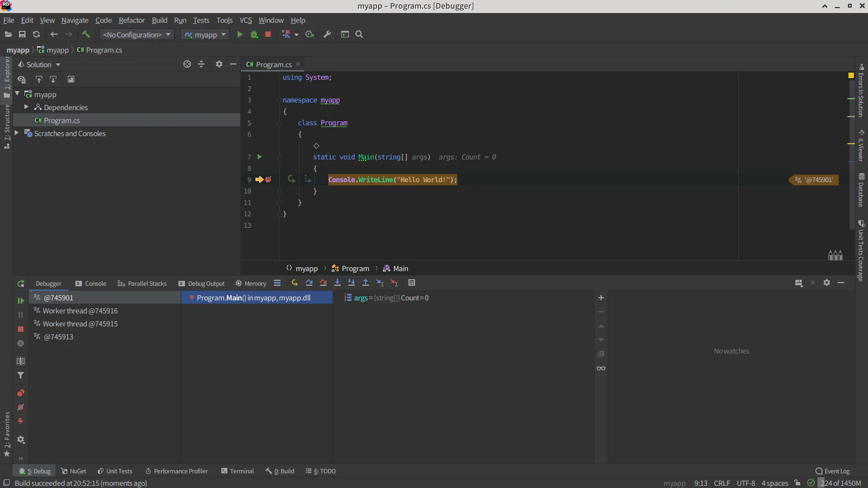
Task: Expand Scratches and Consoles node
Action: click(16, 133)
